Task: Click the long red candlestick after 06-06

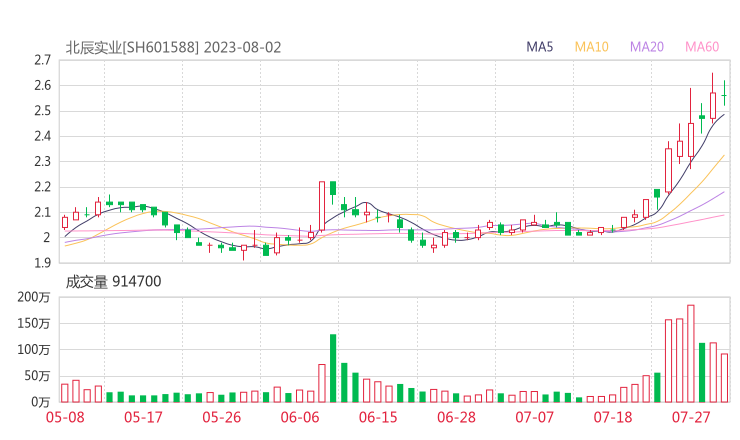Action: (322, 206)
